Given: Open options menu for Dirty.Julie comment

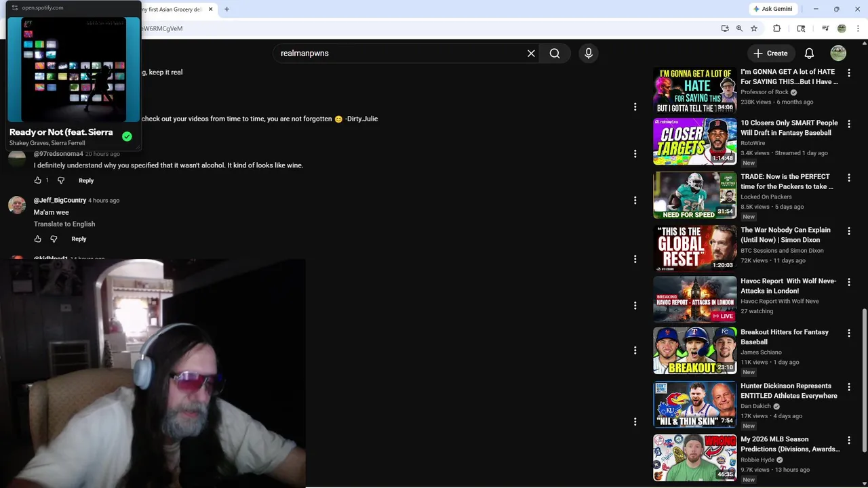Looking at the screenshot, I should (635, 106).
